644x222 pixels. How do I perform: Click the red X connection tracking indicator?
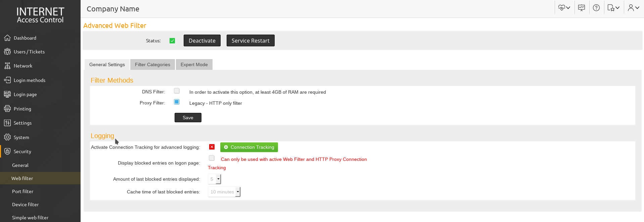click(x=212, y=147)
